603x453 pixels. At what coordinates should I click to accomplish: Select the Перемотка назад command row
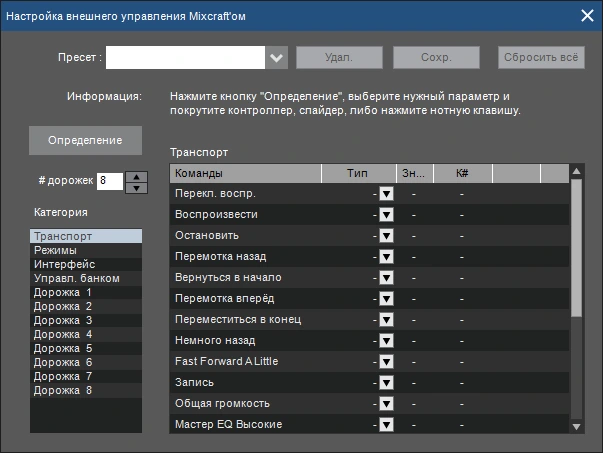369,257
